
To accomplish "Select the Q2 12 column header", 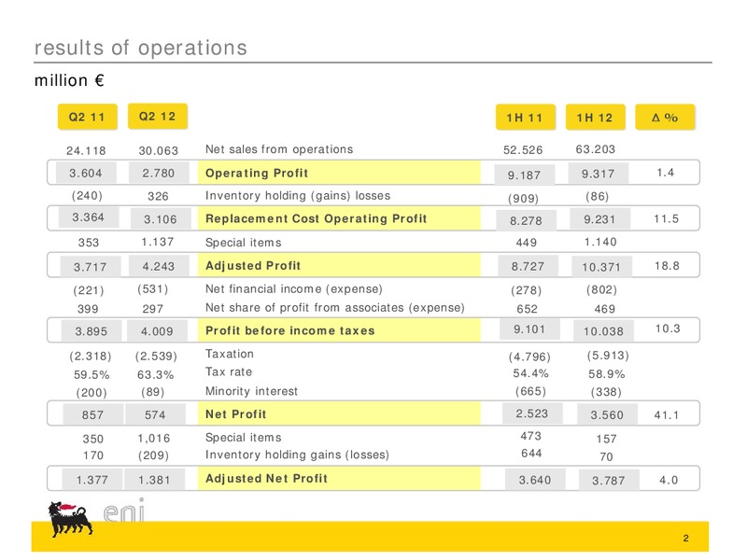I will point(157,116).
